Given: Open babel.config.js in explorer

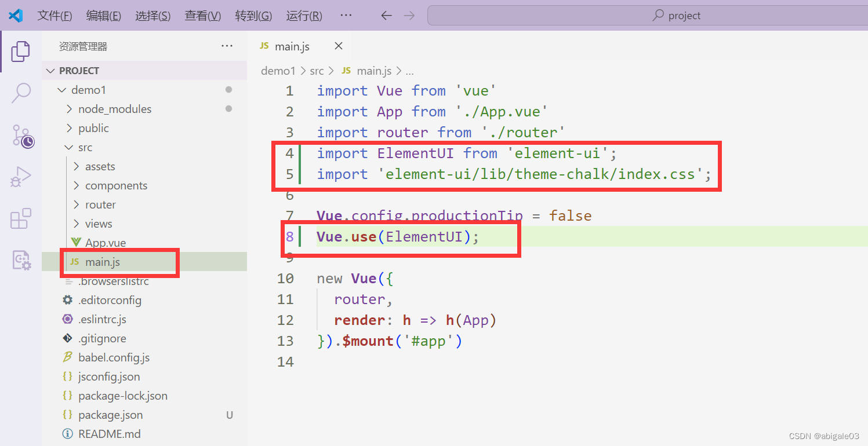Looking at the screenshot, I should [x=144, y=357].
